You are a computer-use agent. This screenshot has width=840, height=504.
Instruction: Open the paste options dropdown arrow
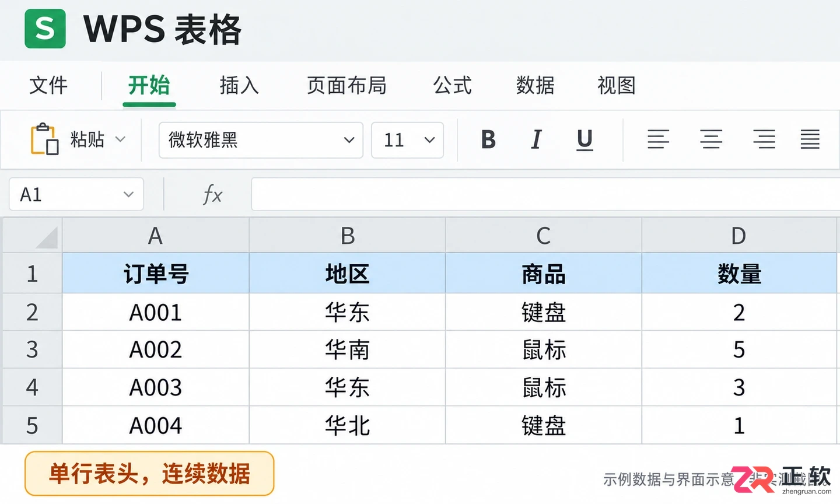[120, 139]
